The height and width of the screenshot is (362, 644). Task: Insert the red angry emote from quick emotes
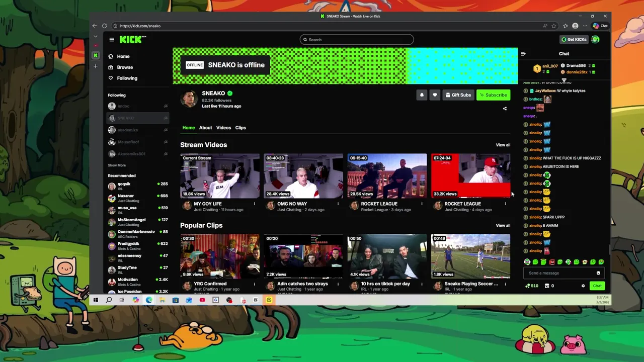point(551,262)
